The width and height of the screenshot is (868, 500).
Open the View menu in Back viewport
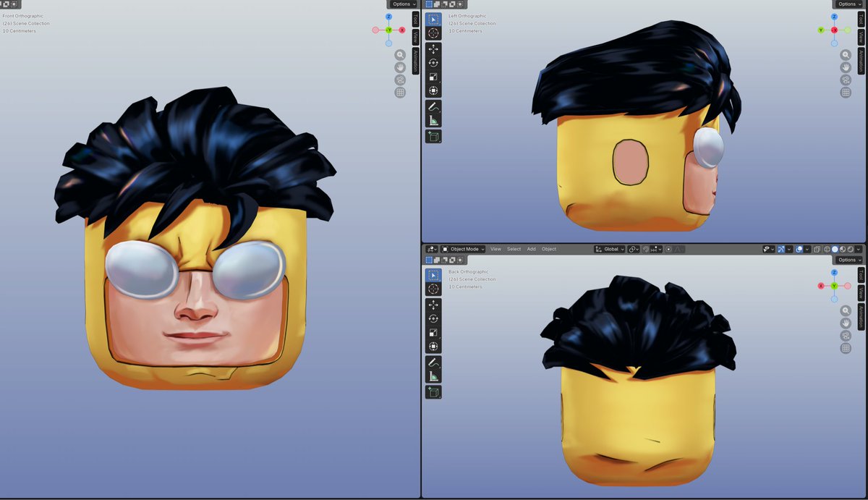(495, 249)
